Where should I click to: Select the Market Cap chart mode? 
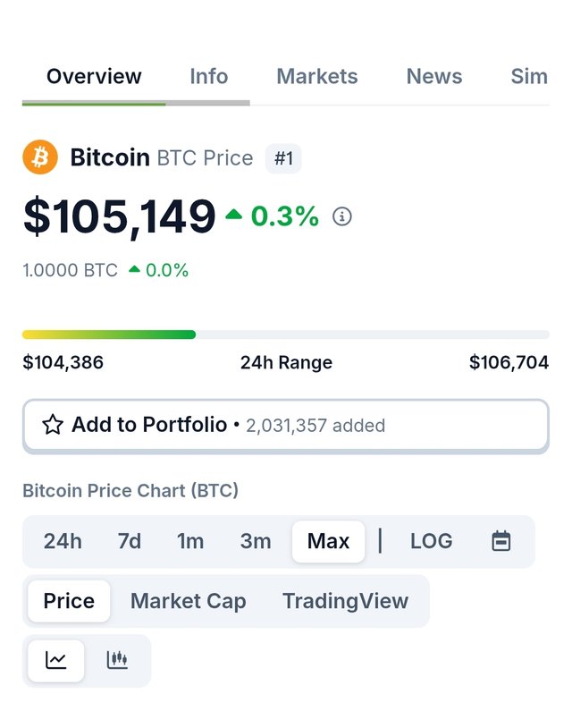pos(189,601)
